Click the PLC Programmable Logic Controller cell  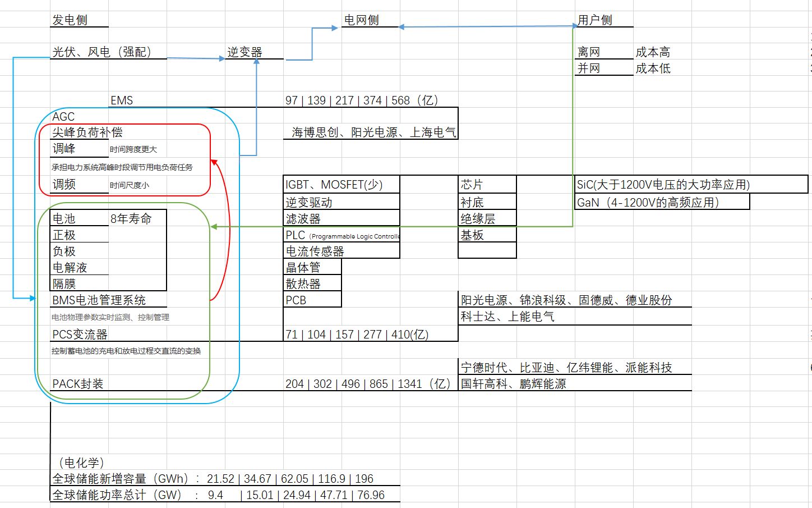pos(342,235)
